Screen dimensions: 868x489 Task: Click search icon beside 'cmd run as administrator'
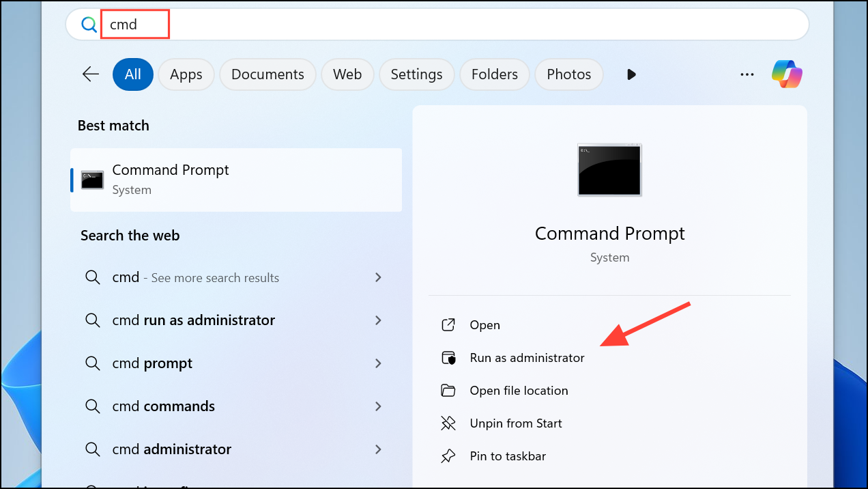[92, 320]
